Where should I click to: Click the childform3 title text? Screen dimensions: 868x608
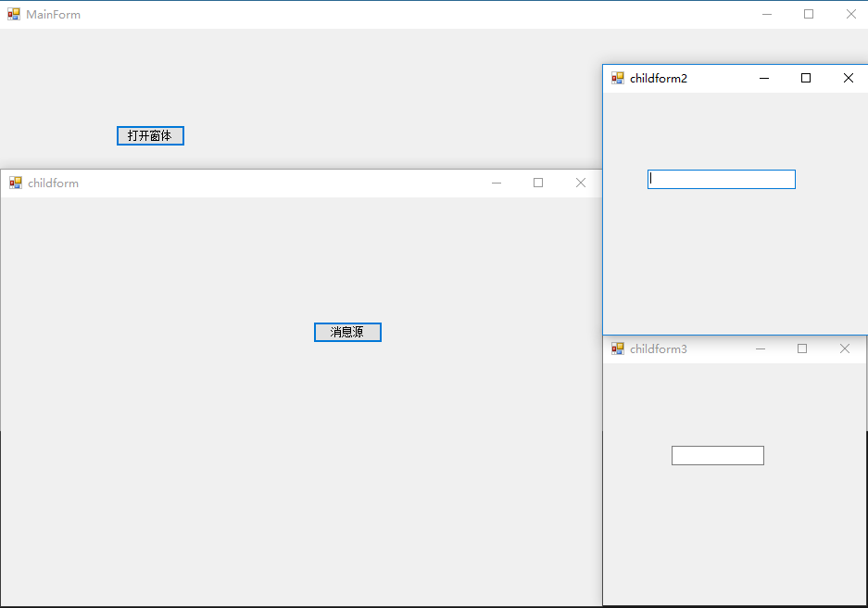pyautogui.click(x=659, y=348)
